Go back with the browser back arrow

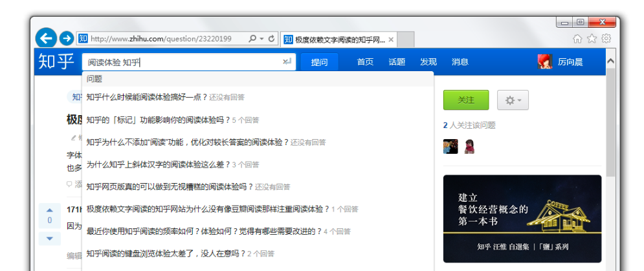46,38
